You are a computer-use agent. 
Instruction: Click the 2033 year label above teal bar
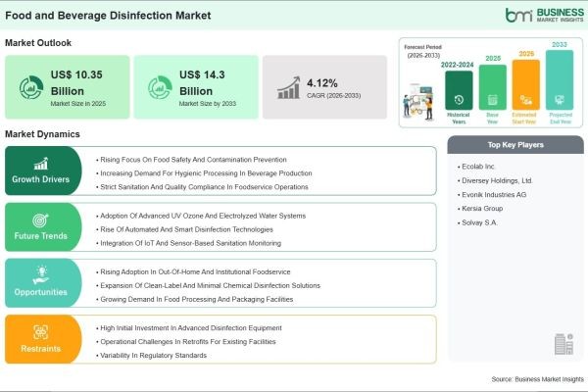pyautogui.click(x=560, y=44)
